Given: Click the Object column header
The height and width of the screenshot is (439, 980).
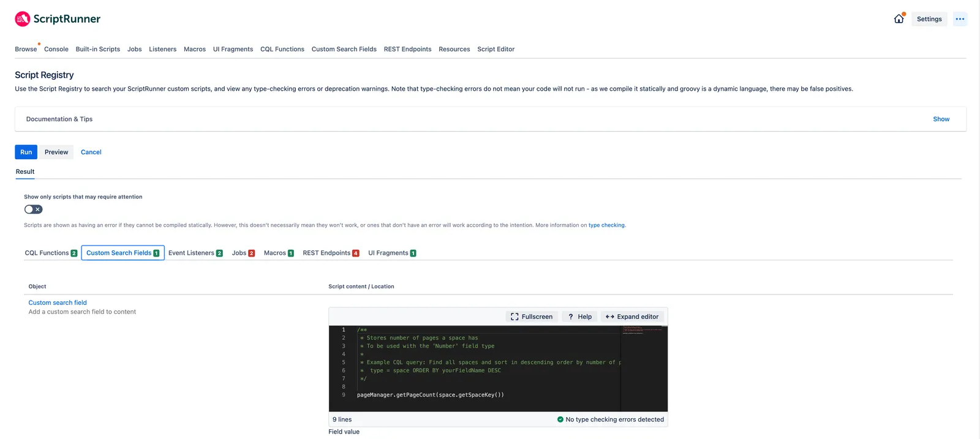Looking at the screenshot, I should (x=37, y=287).
